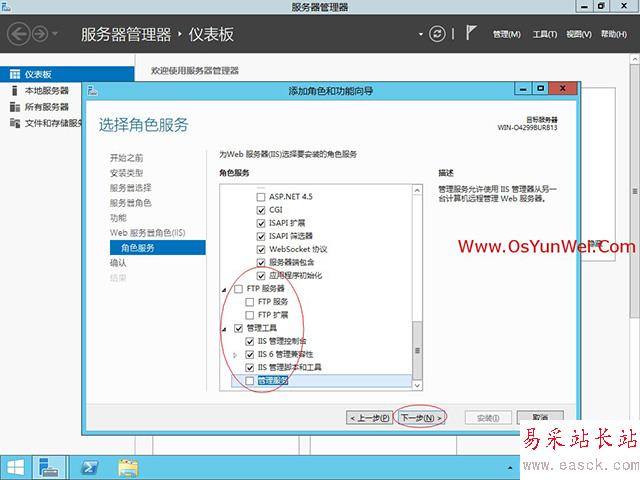The image size is (640, 480).
Task: Click the back navigation arrow in Server Manager
Action: click(x=19, y=34)
